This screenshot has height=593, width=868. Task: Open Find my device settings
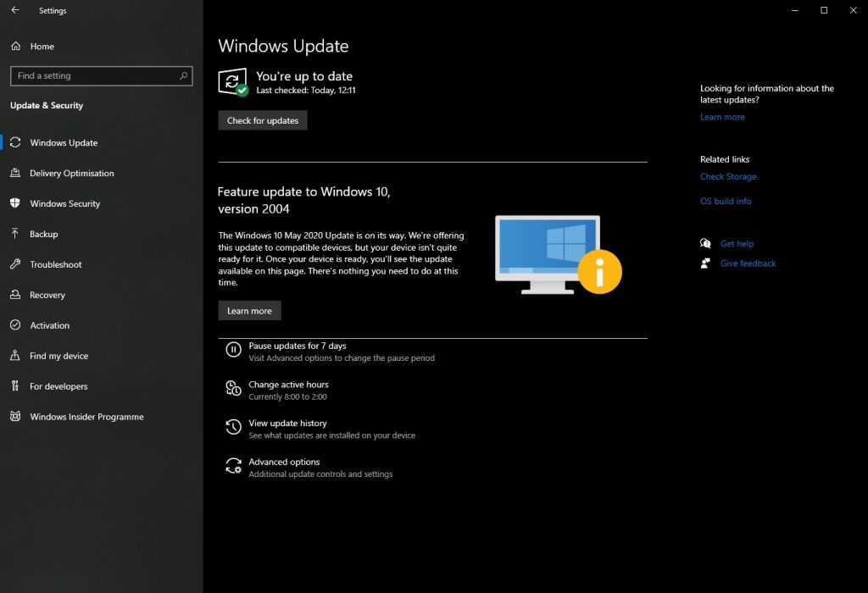[x=102, y=356]
